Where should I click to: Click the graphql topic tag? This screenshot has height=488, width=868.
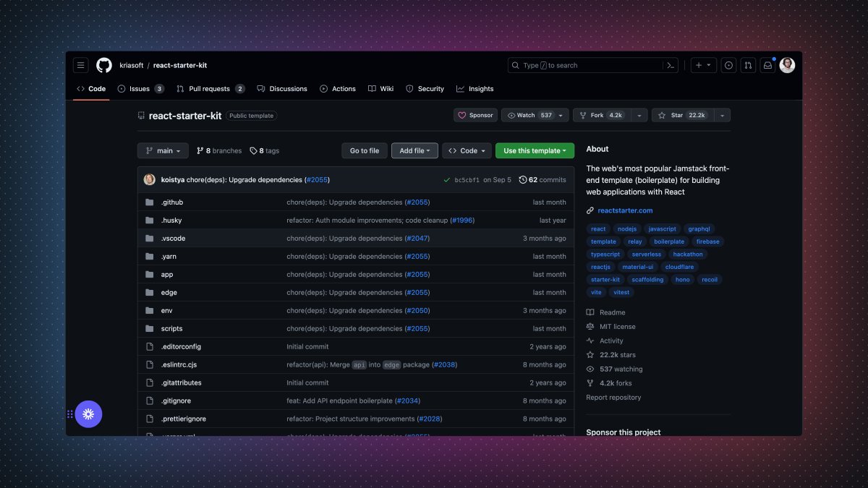[699, 228]
